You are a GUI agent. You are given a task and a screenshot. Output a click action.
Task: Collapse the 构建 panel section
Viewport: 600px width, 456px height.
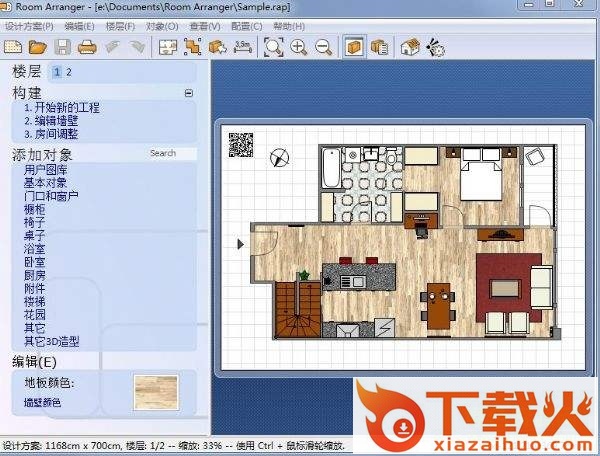(x=188, y=93)
